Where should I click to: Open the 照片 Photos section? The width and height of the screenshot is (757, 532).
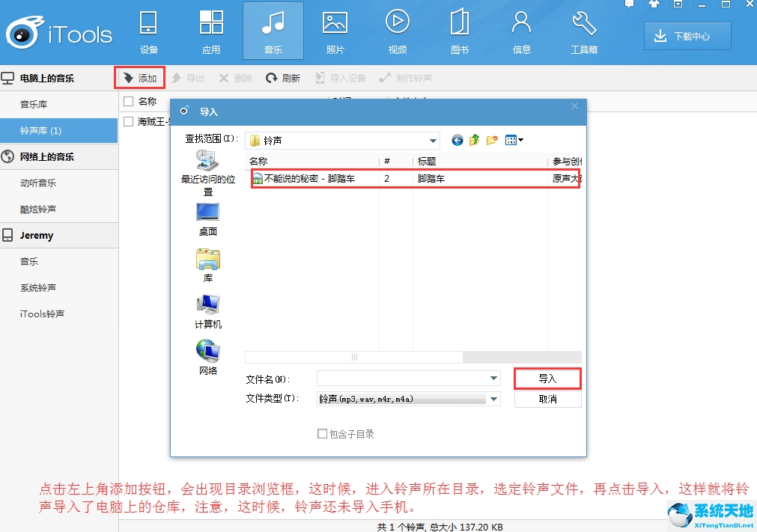[335, 30]
